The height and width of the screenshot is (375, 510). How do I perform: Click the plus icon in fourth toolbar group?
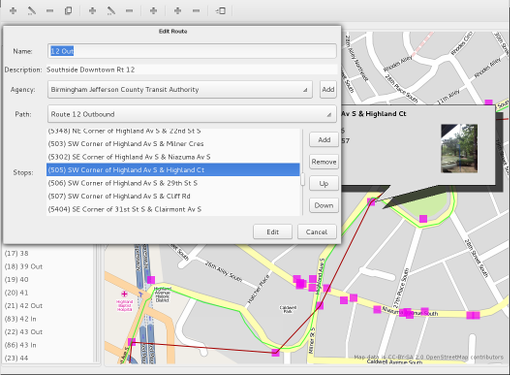(178, 11)
